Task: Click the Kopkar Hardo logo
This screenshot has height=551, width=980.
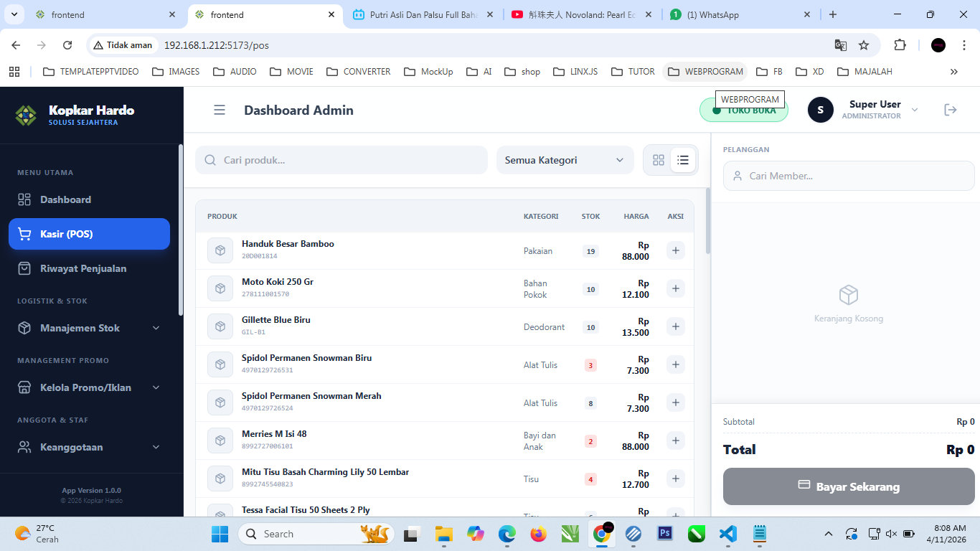Action: 26,115
